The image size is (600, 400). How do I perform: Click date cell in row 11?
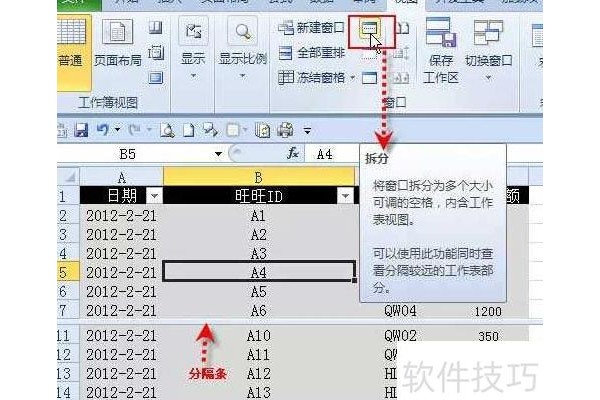coord(122,336)
